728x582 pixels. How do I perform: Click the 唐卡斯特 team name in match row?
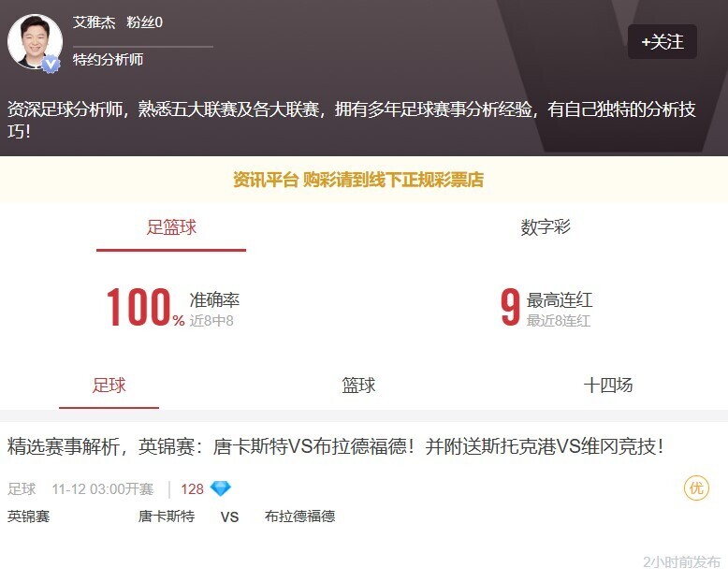pyautogui.click(x=167, y=516)
